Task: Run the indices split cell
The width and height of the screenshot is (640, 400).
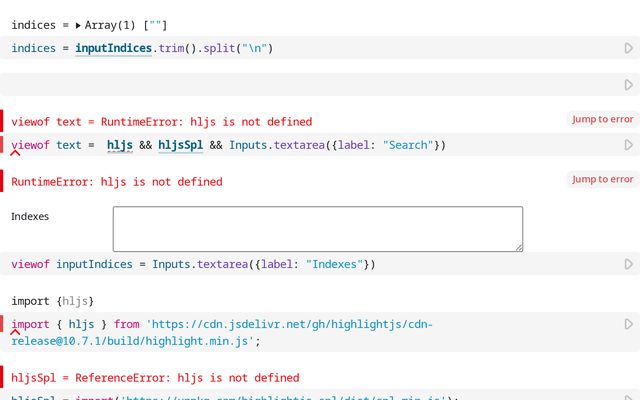Action: (x=628, y=48)
